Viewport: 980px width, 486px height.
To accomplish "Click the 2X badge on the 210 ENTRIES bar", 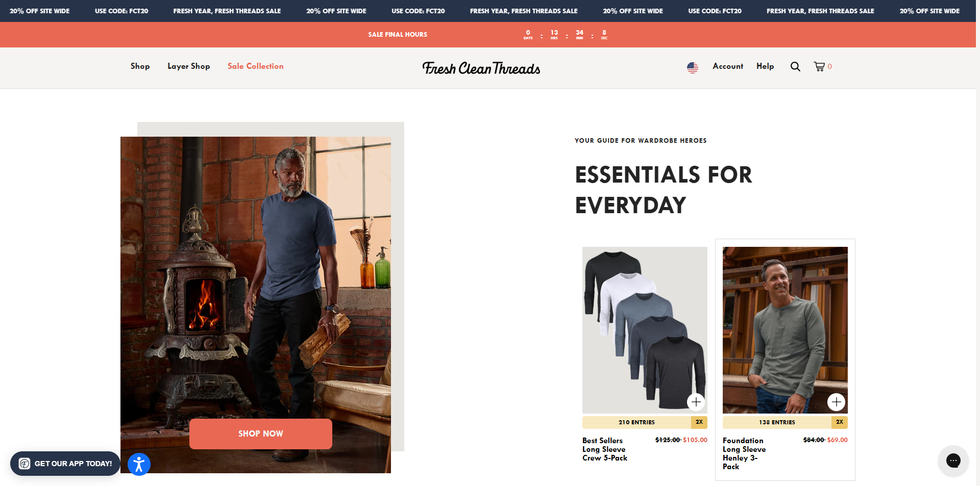I will 699,422.
